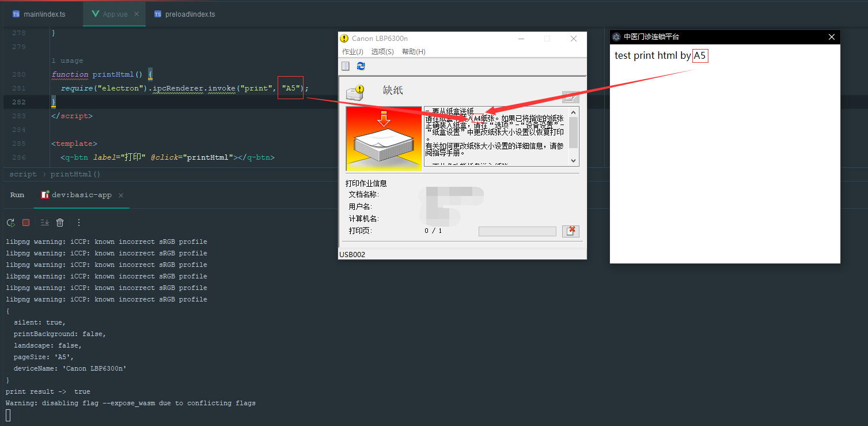
Task: Stop the running dev:basic-app process
Action: pos(25,222)
